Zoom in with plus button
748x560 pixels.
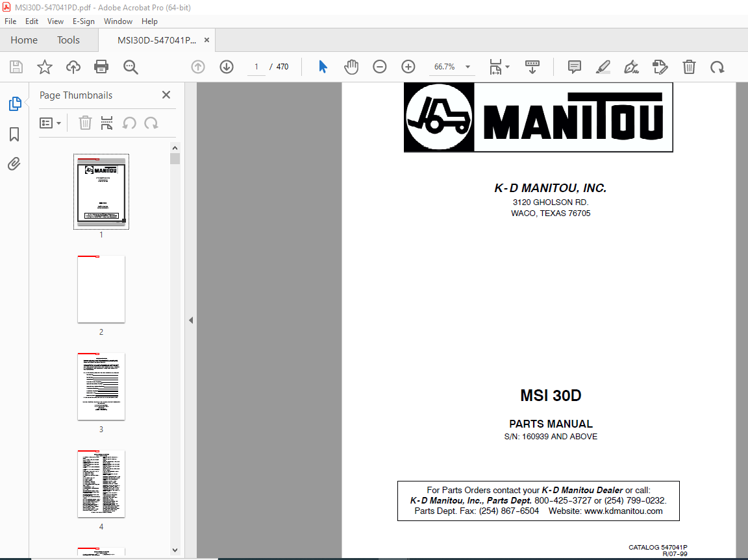pos(408,67)
